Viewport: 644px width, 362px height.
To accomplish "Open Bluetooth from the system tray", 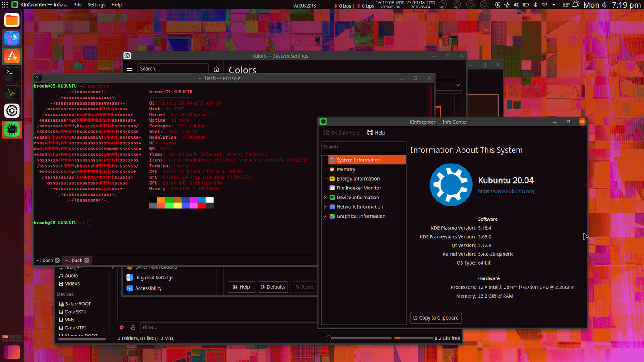I will pos(535,5).
